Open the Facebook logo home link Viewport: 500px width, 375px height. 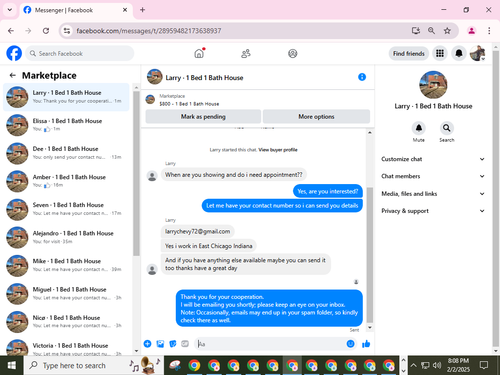tap(14, 53)
